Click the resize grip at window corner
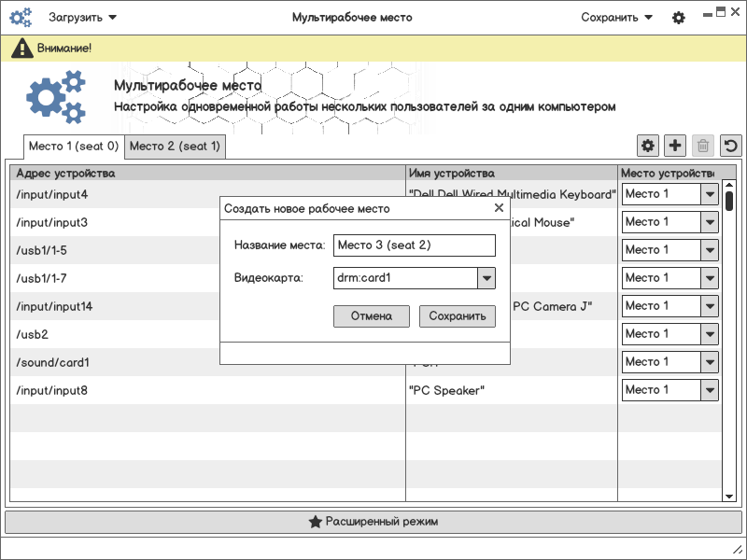This screenshot has width=747, height=560. (737, 550)
